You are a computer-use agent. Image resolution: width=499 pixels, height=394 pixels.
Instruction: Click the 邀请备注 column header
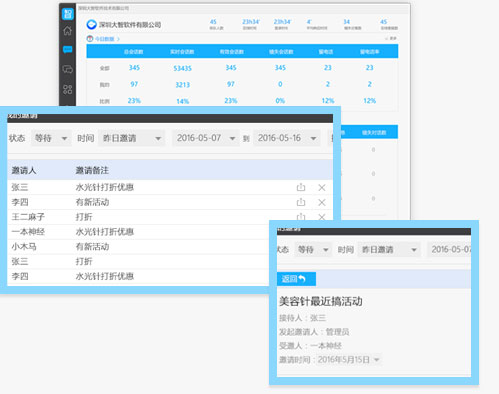coord(92,170)
